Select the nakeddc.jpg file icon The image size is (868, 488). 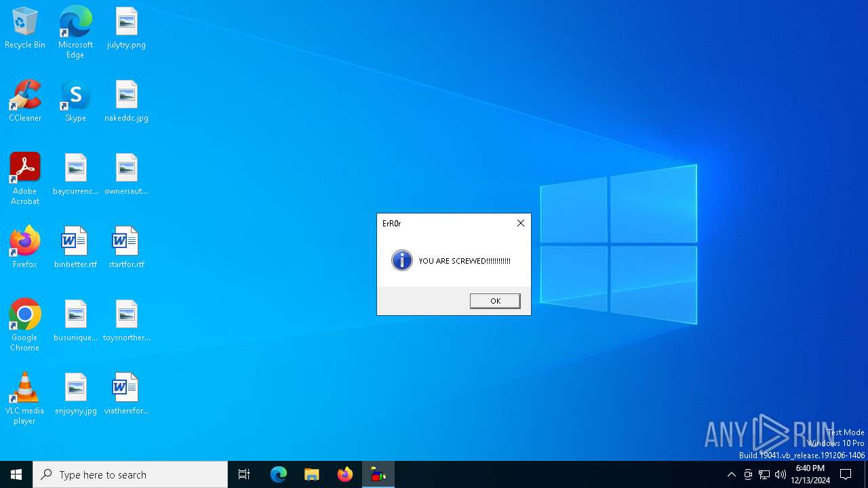coord(126,102)
